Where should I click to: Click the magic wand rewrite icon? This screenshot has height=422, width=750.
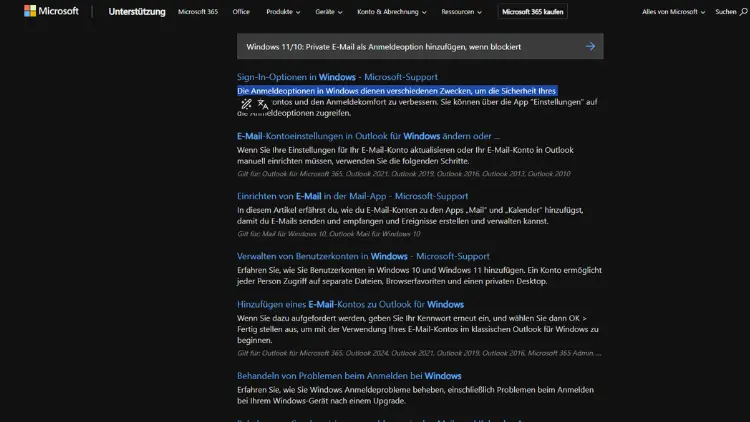point(246,104)
